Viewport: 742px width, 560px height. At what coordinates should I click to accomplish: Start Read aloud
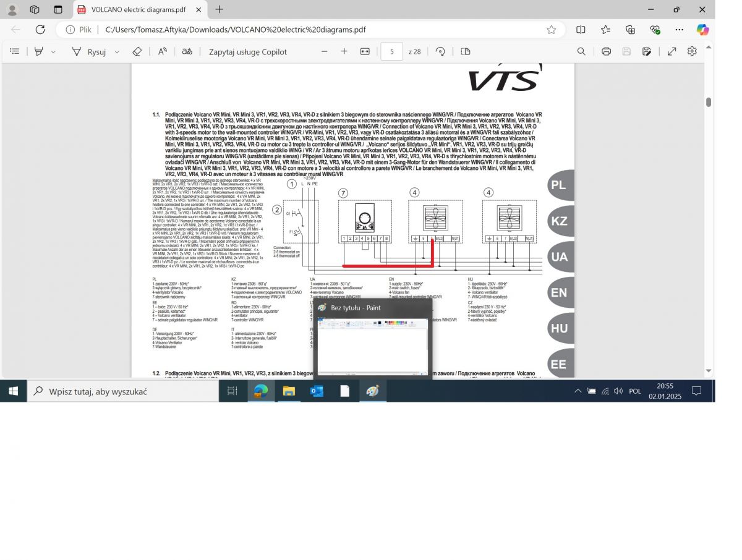point(163,52)
